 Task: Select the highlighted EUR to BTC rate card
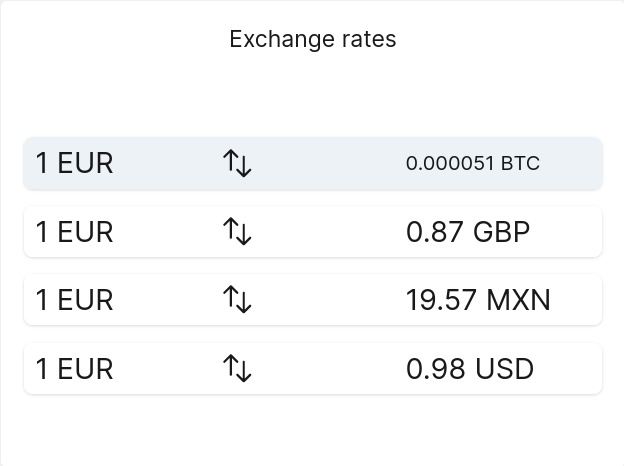[x=313, y=163]
